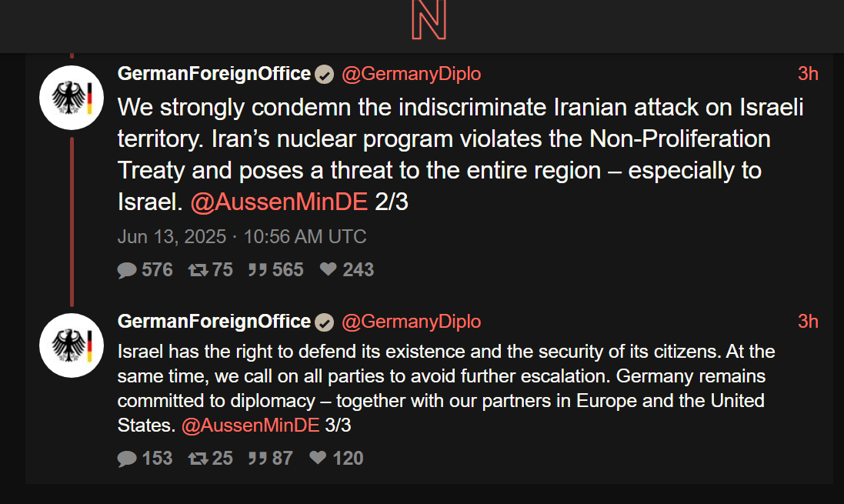Screen dimensions: 844x504
Task: Open second tweet's eagle avatar
Action: pos(72,345)
